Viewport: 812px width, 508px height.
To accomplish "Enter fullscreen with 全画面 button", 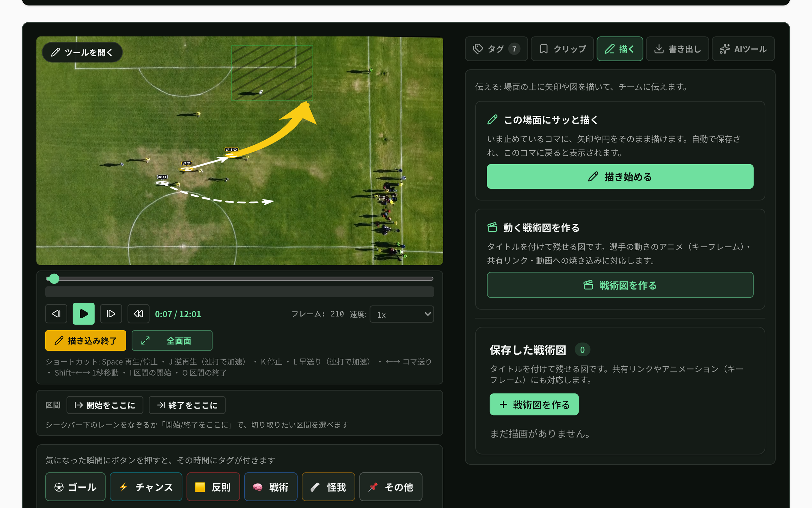I will (172, 340).
